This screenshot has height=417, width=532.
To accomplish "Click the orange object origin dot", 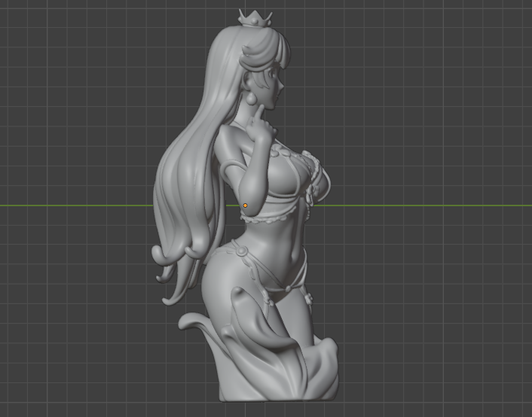I will (246, 205).
